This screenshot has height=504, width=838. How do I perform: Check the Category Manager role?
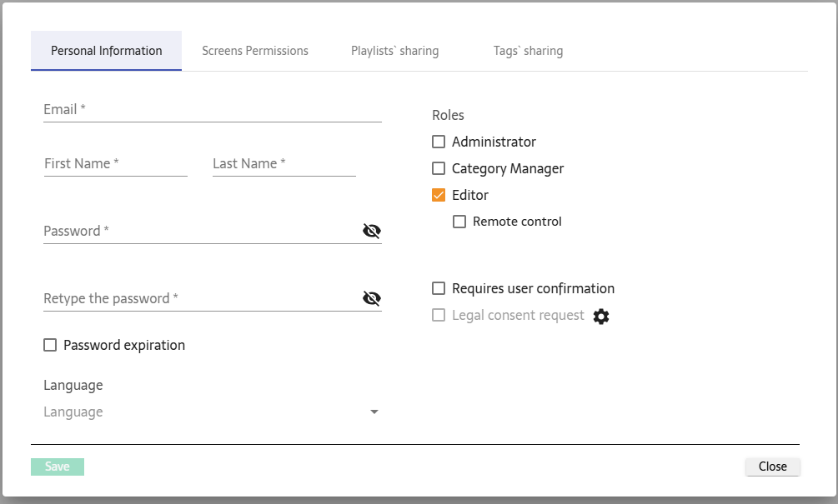pos(439,168)
